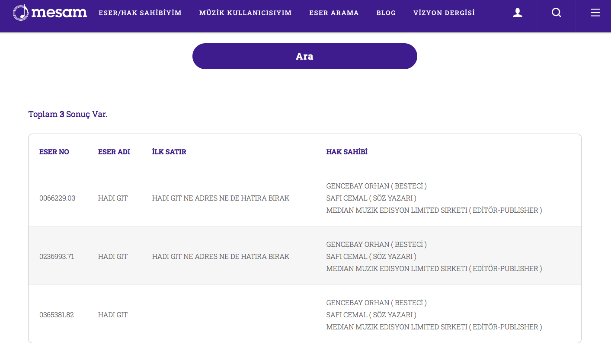Viewport: 611px width, 364px height.
Task: Go to Eser Arama page
Action: tap(334, 13)
